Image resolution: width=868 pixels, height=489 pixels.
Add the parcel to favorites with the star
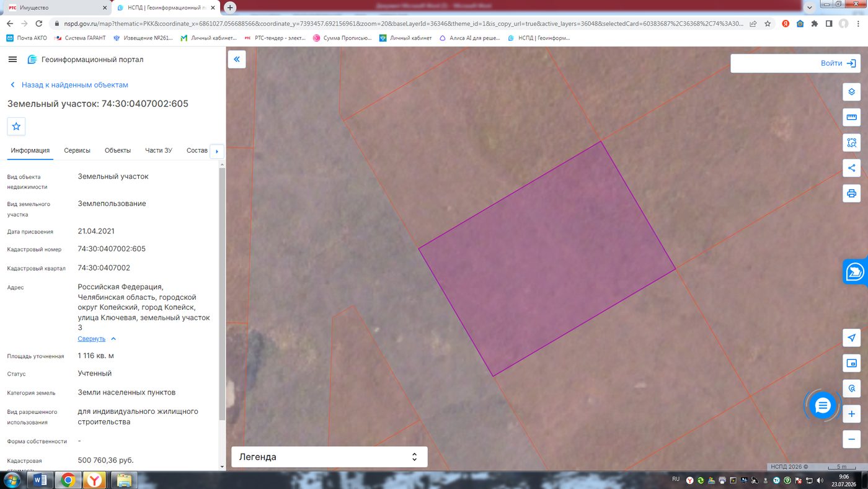[16, 126]
